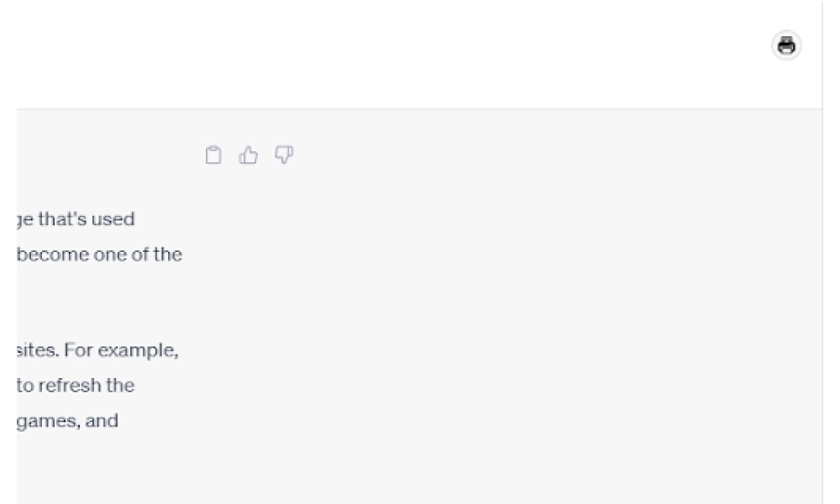
Task: Mark the response with thumbs down
Action: point(284,155)
